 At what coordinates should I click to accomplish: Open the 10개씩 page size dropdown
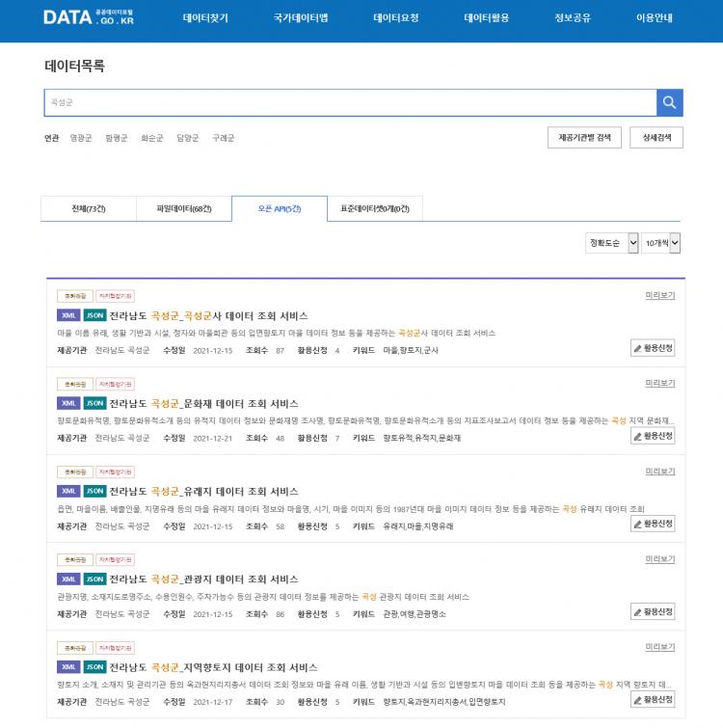(661, 243)
